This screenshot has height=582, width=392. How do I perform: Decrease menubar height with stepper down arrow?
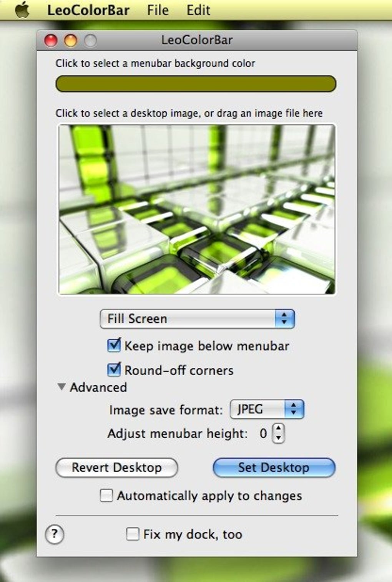[279, 438]
